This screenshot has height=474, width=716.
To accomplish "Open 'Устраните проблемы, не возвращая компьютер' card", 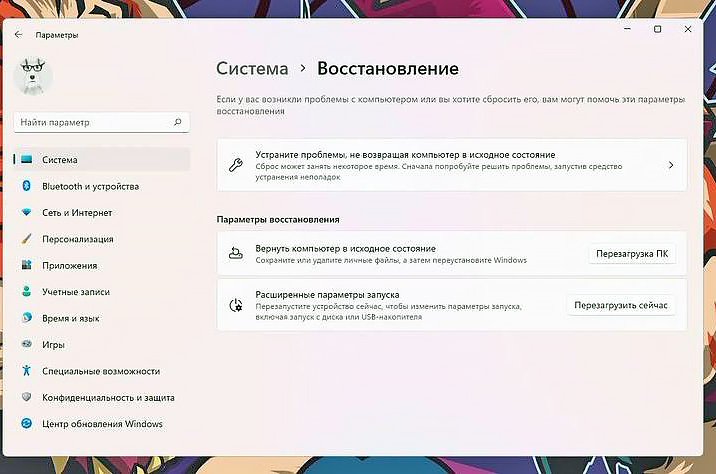I will tap(452, 165).
